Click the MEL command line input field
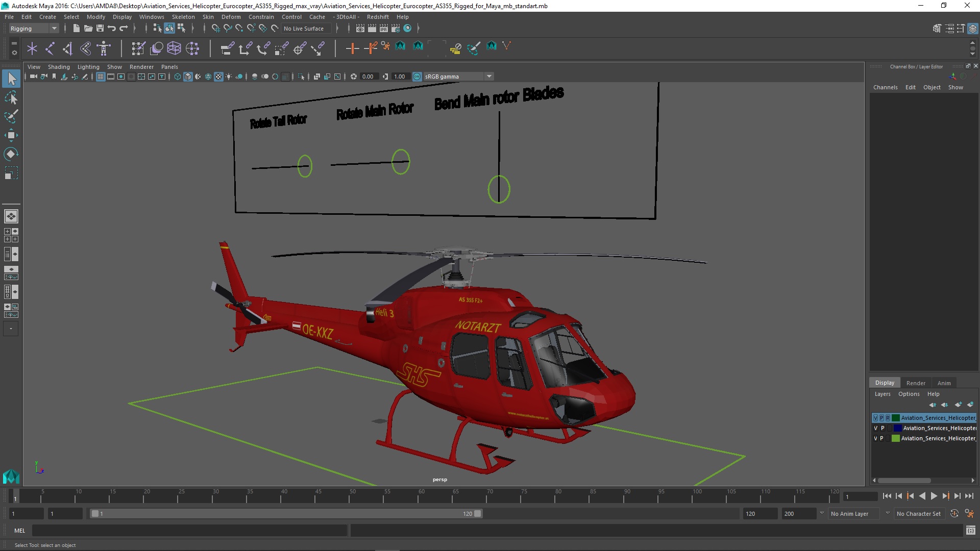This screenshot has width=980, height=551. [189, 531]
